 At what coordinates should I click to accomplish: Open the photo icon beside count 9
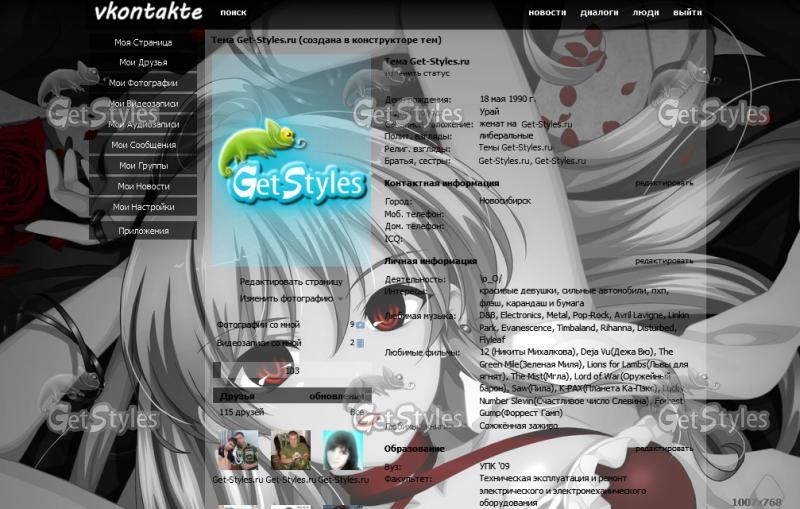pos(360,324)
